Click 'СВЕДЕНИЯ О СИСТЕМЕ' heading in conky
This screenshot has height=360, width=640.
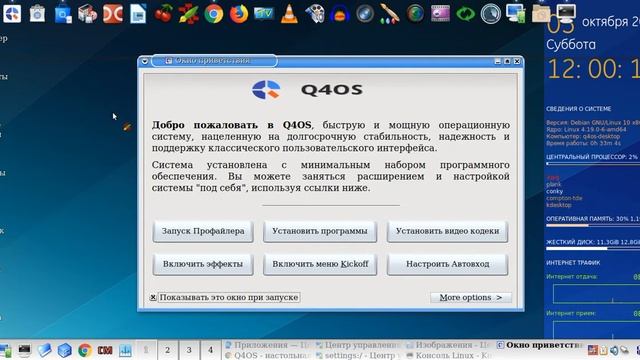(578, 109)
